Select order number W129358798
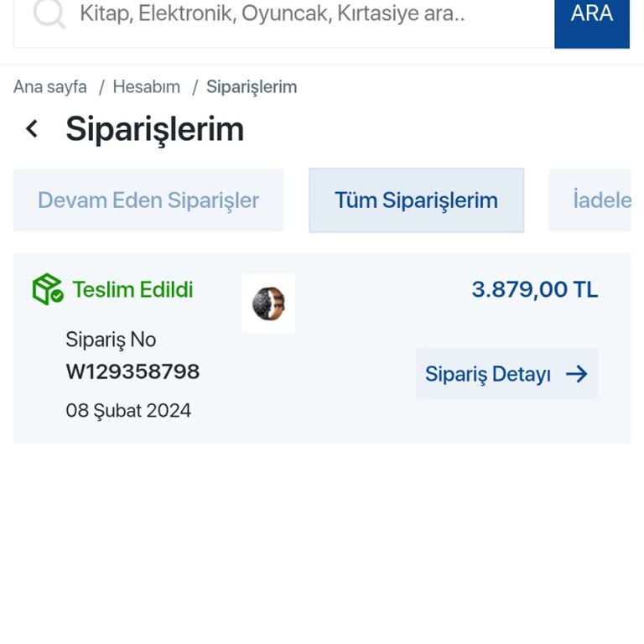The image size is (644, 644). pyautogui.click(x=132, y=371)
